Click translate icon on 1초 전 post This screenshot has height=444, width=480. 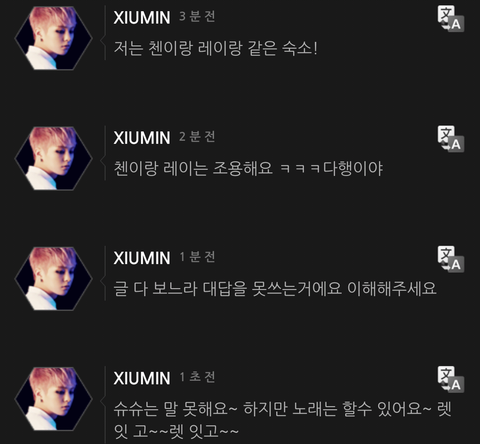click(x=451, y=379)
